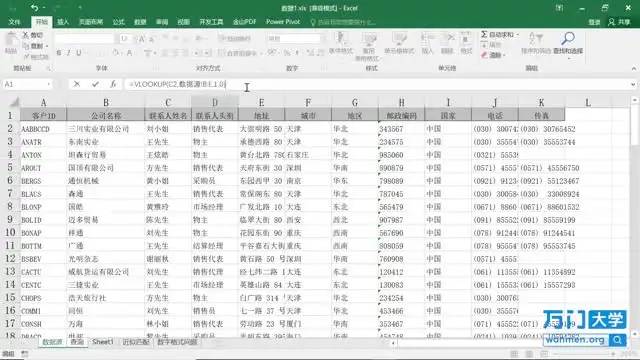Click cell containing AABBCCD
Image resolution: width=640 pixels, height=360 pixels.
pyautogui.click(x=43, y=129)
